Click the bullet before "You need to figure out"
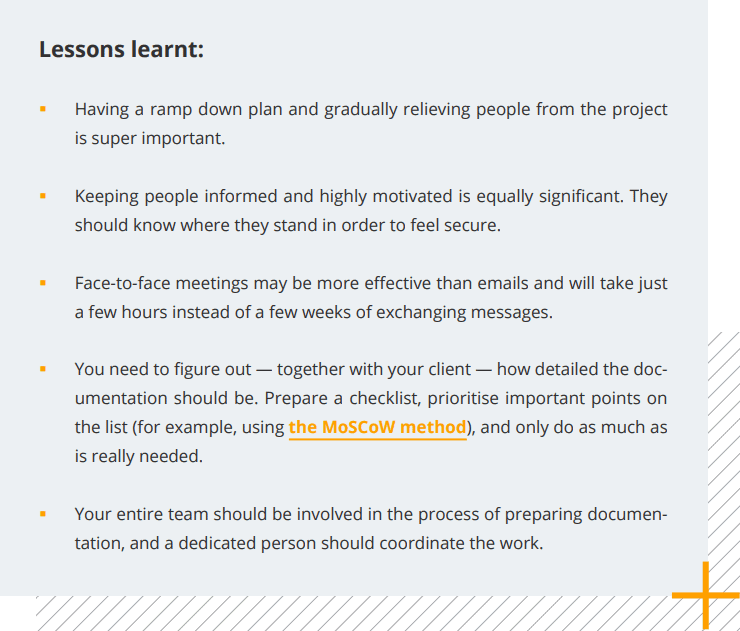The width and height of the screenshot is (740, 631). point(43,370)
